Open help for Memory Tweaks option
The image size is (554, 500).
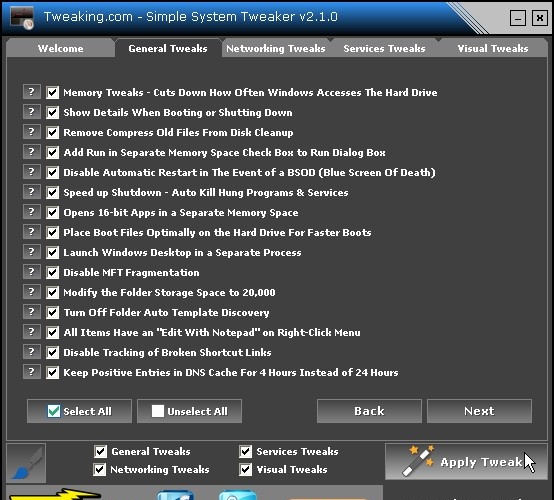31,92
